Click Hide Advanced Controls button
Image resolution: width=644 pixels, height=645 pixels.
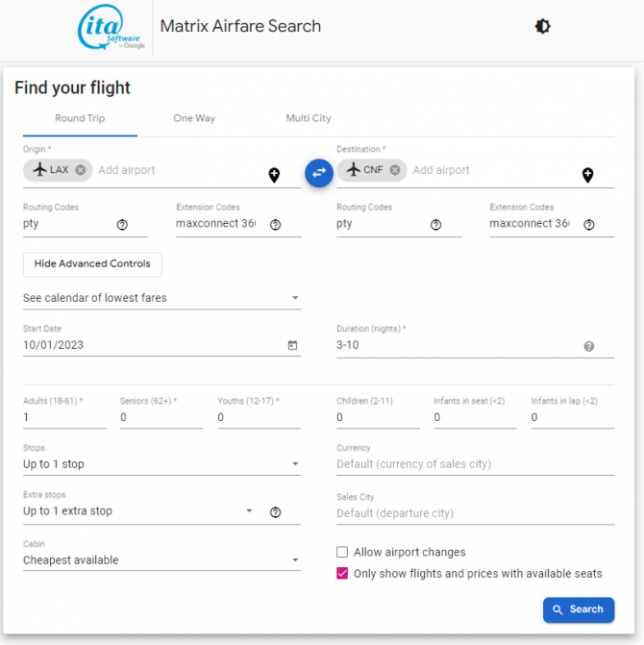[x=92, y=263]
